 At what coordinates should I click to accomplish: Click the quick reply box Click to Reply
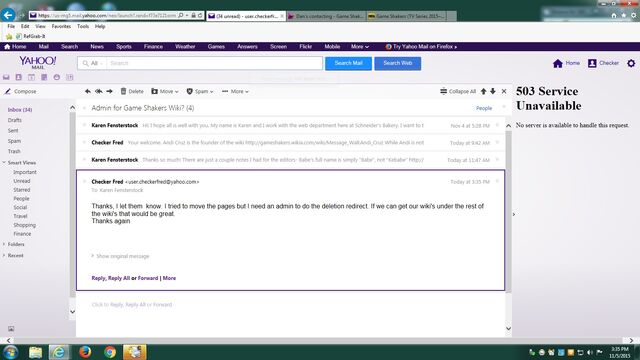[x=132, y=304]
